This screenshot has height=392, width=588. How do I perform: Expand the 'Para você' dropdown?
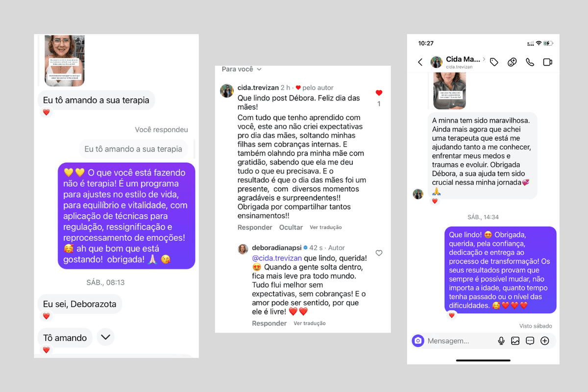tap(242, 70)
